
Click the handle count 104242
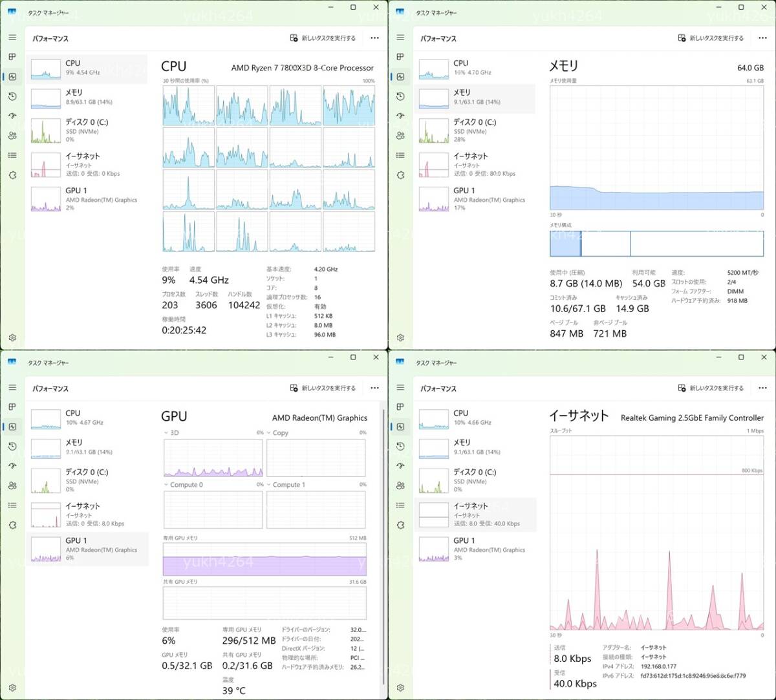(x=244, y=305)
